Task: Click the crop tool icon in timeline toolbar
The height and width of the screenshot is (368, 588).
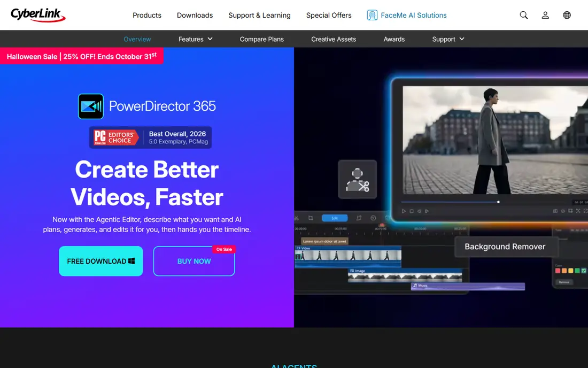Action: (x=311, y=218)
